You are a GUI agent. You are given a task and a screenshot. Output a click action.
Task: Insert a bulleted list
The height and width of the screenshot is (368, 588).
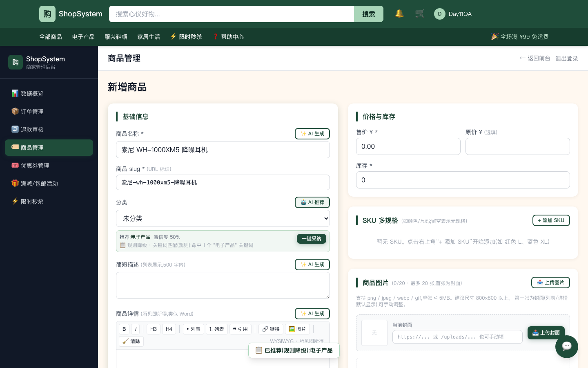tap(194, 329)
